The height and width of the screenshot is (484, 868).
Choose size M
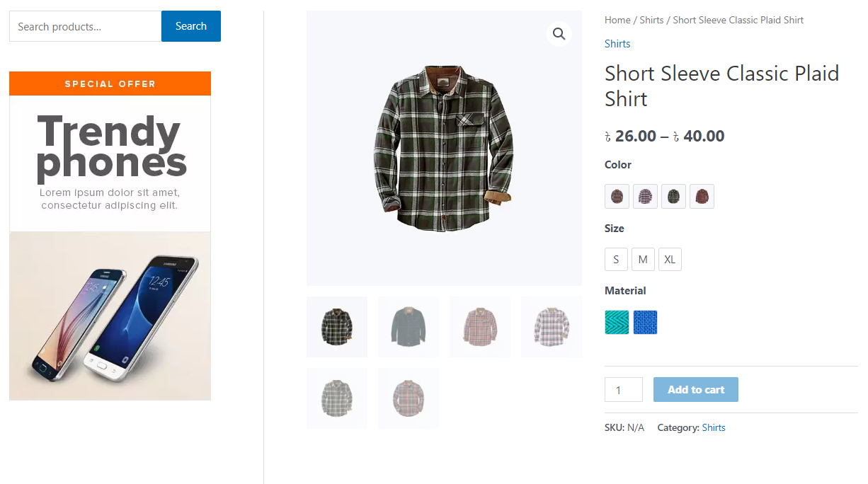point(643,259)
